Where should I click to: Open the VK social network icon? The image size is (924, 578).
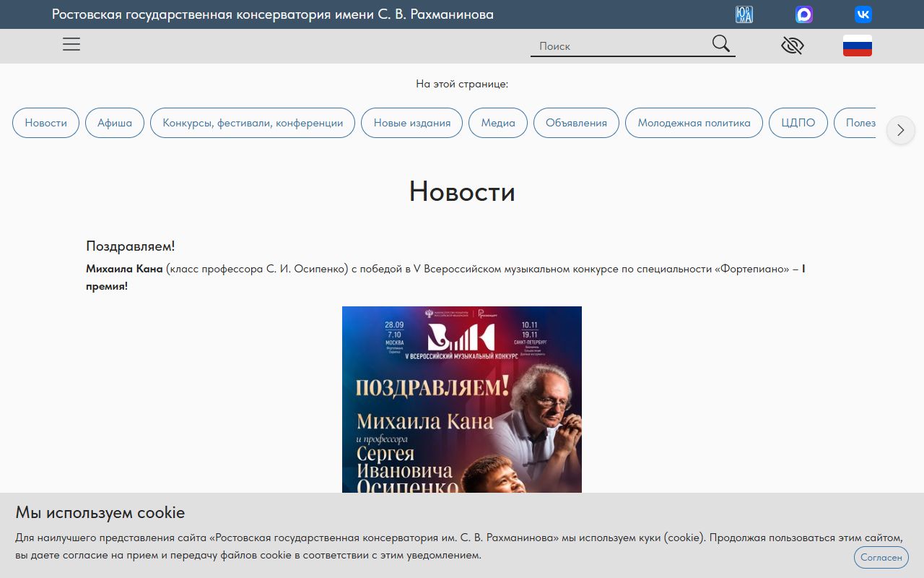tap(863, 14)
